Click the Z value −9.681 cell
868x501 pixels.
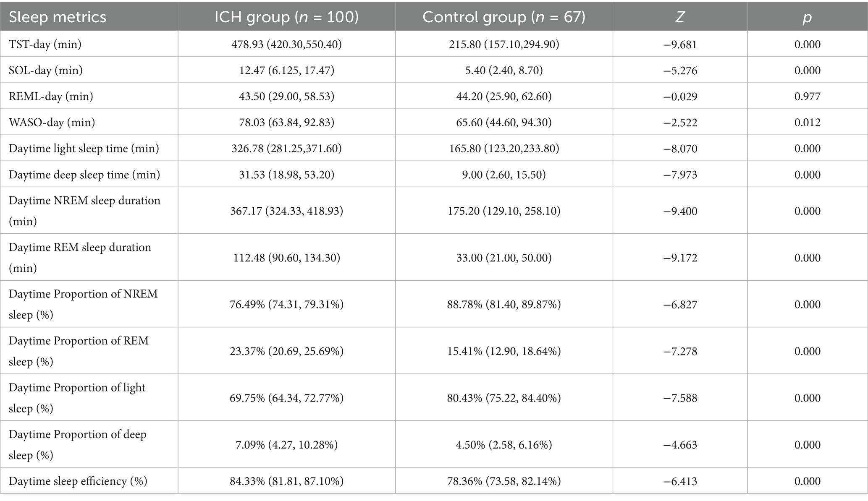click(680, 44)
